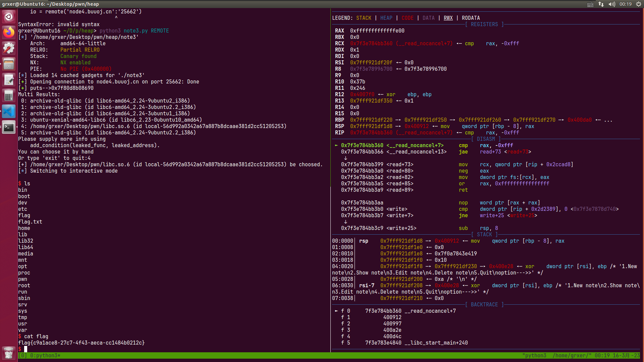Launch the Calculator from the dock

click(9, 96)
